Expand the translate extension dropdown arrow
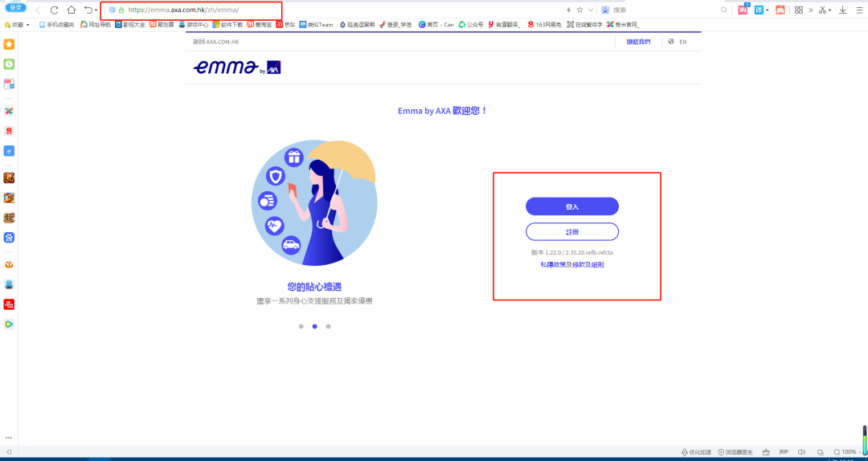Image resolution: width=868 pixels, height=461 pixels. pyautogui.click(x=768, y=10)
